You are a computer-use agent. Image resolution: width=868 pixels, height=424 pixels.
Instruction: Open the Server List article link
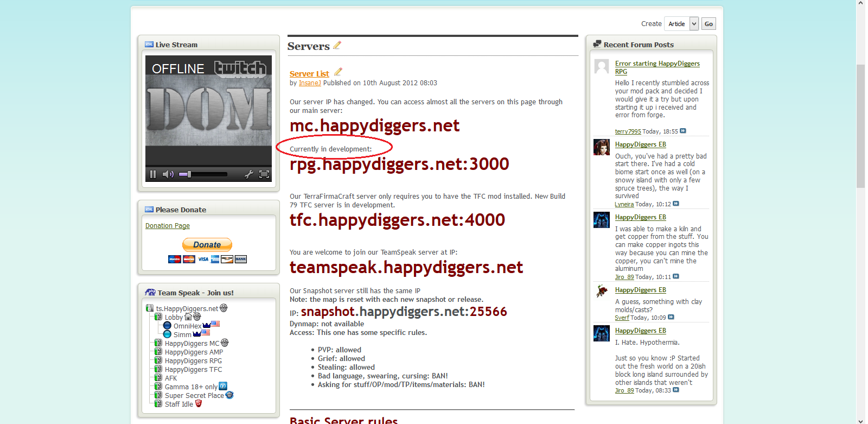click(x=309, y=74)
